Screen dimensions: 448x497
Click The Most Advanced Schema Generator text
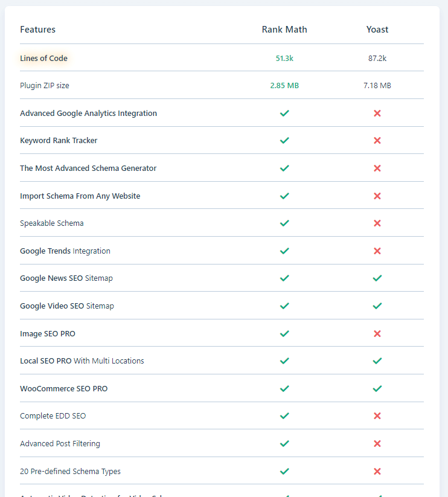pyautogui.click(x=88, y=168)
